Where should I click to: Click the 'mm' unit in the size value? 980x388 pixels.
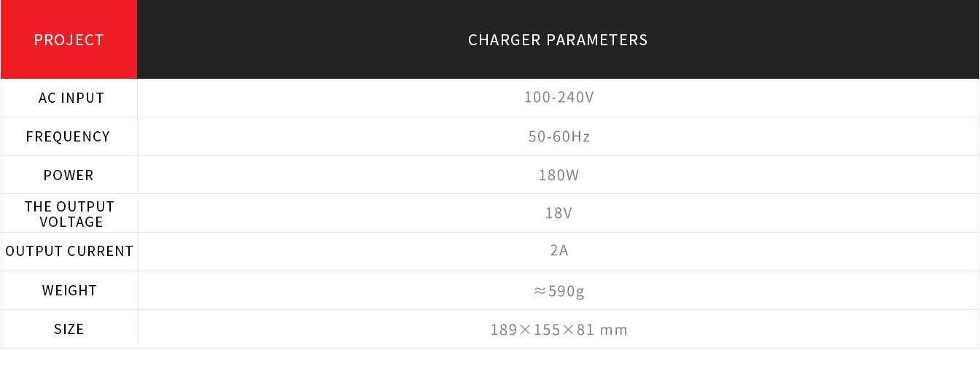pos(613,330)
